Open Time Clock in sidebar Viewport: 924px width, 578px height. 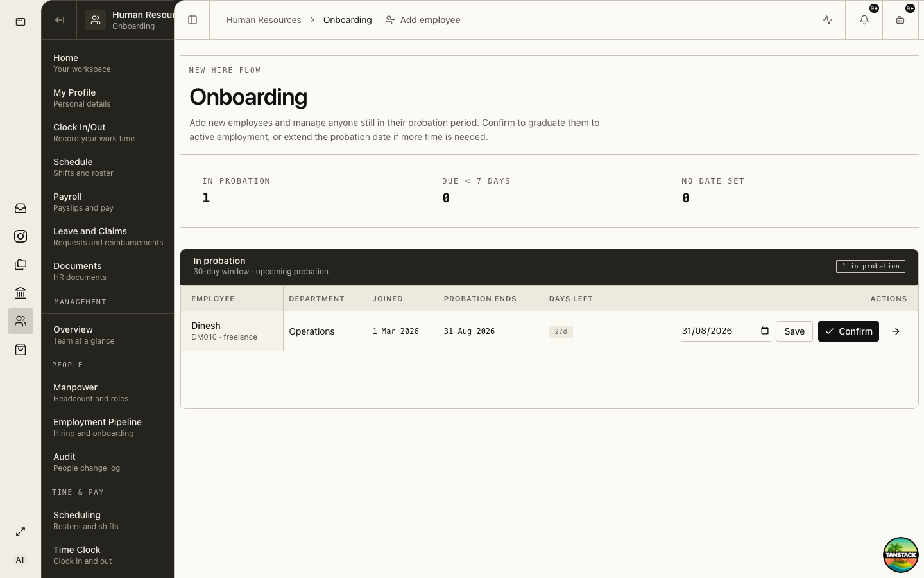click(x=108, y=555)
